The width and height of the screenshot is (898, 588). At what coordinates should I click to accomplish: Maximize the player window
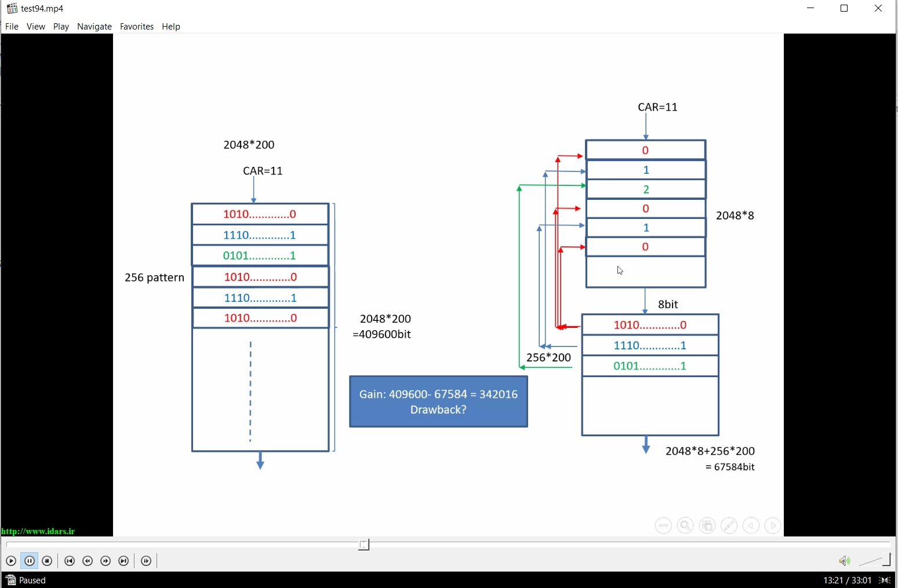pyautogui.click(x=845, y=9)
